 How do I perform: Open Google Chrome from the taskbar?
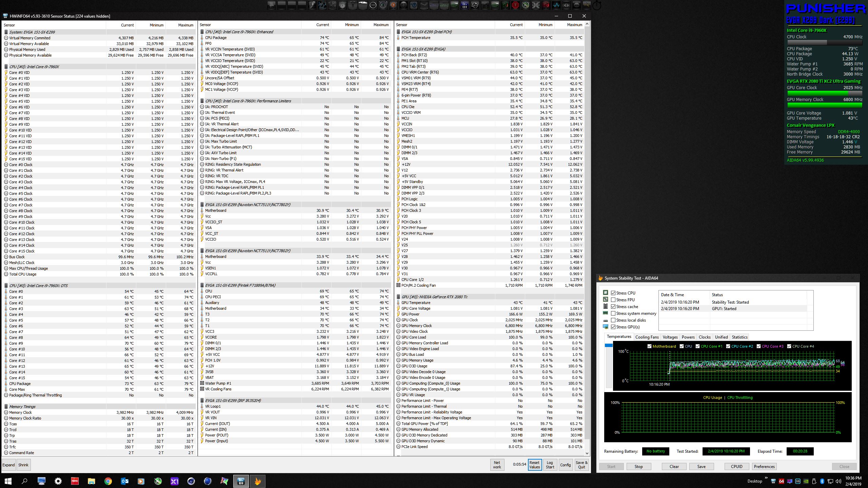(108, 481)
